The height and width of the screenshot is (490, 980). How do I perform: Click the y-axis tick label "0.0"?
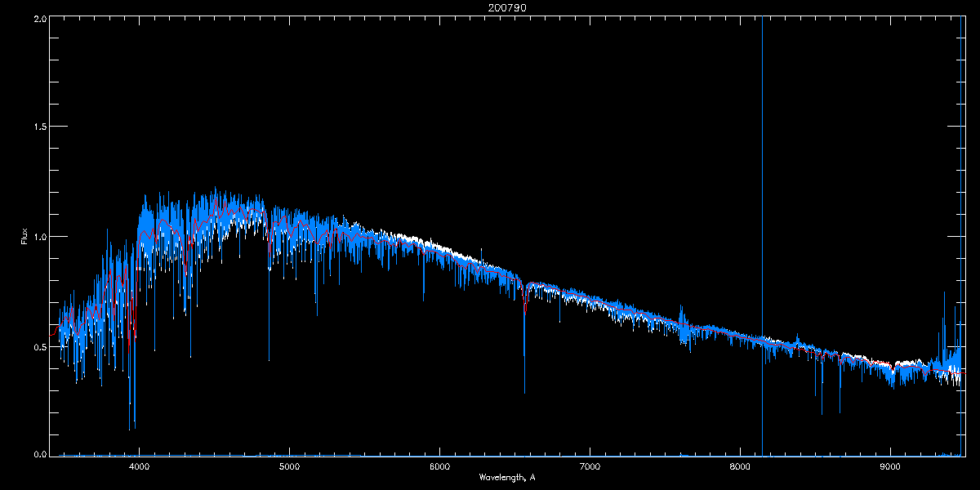(39, 454)
